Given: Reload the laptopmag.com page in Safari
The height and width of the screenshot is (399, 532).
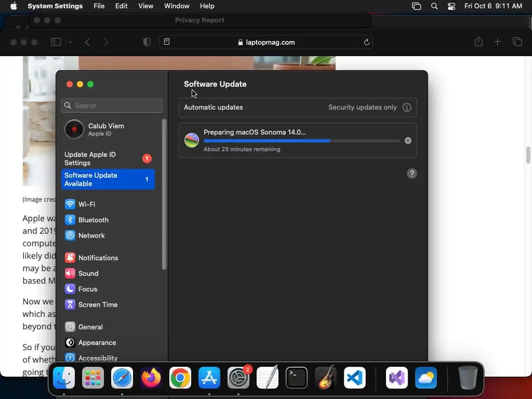Looking at the screenshot, I should click(x=366, y=43).
